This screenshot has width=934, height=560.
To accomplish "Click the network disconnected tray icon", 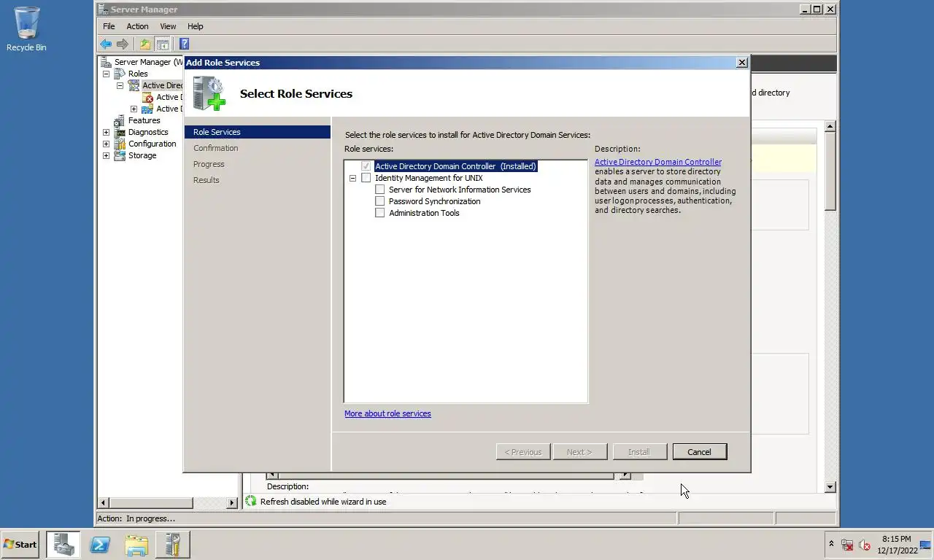I will coord(847,545).
